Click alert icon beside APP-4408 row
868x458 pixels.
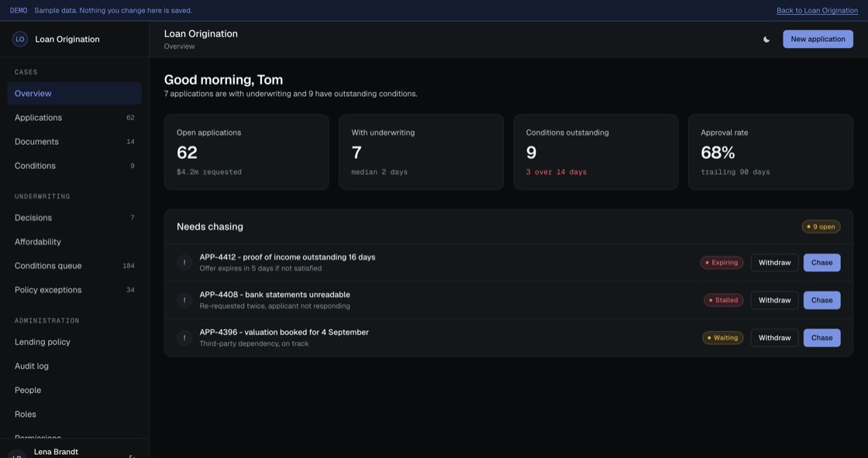pyautogui.click(x=184, y=300)
